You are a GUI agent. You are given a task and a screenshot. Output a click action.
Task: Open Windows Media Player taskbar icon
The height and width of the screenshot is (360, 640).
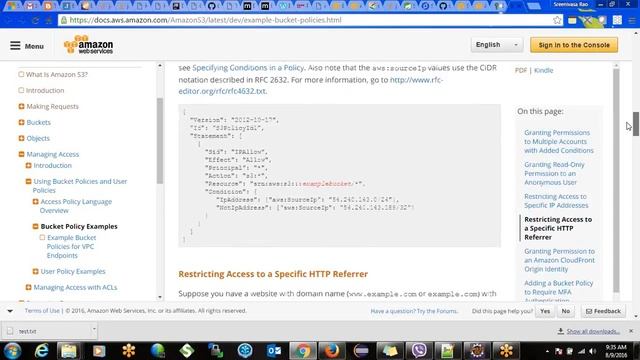[x=99, y=351]
